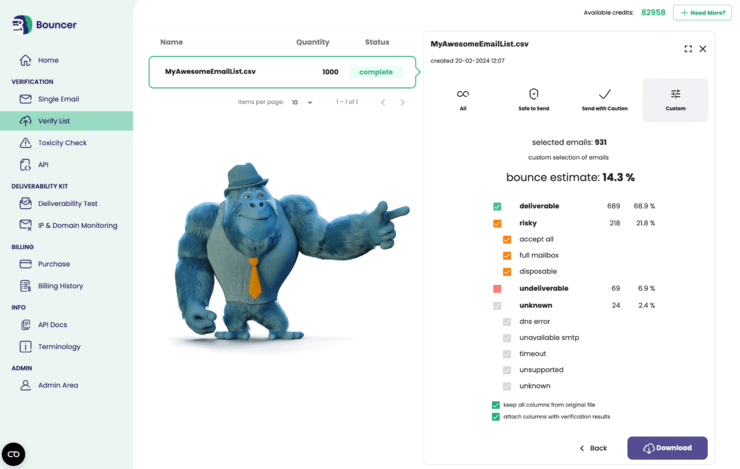This screenshot has height=469, width=740.
Task: Go to previous page of lists
Action: pyautogui.click(x=383, y=103)
